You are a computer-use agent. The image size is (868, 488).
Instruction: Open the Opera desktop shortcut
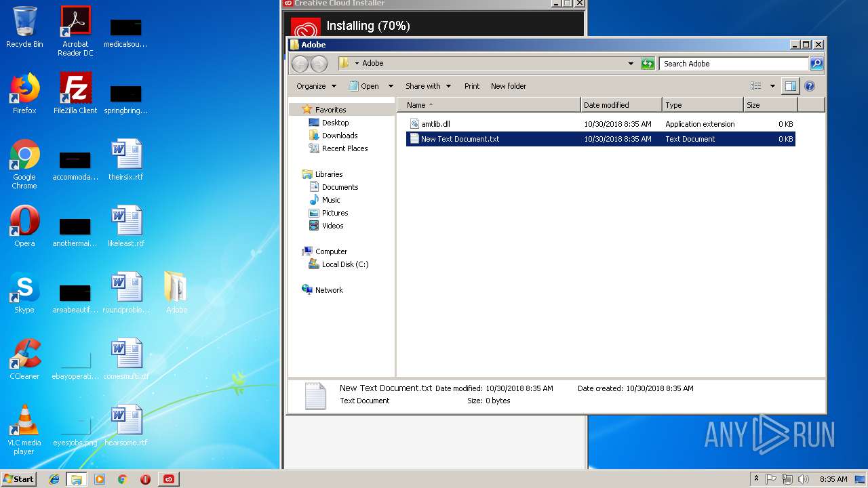(24, 226)
